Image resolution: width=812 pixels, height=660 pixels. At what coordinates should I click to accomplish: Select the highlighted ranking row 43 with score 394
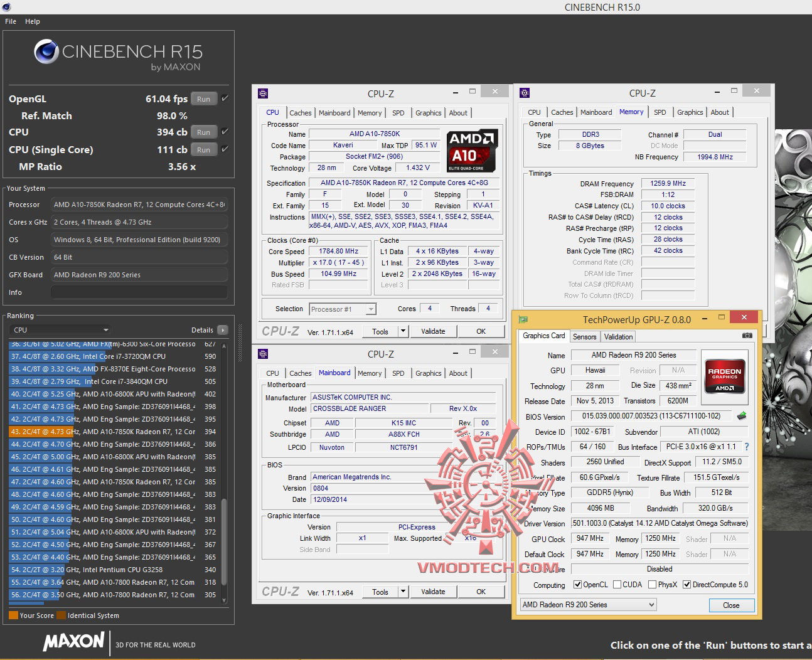point(113,432)
